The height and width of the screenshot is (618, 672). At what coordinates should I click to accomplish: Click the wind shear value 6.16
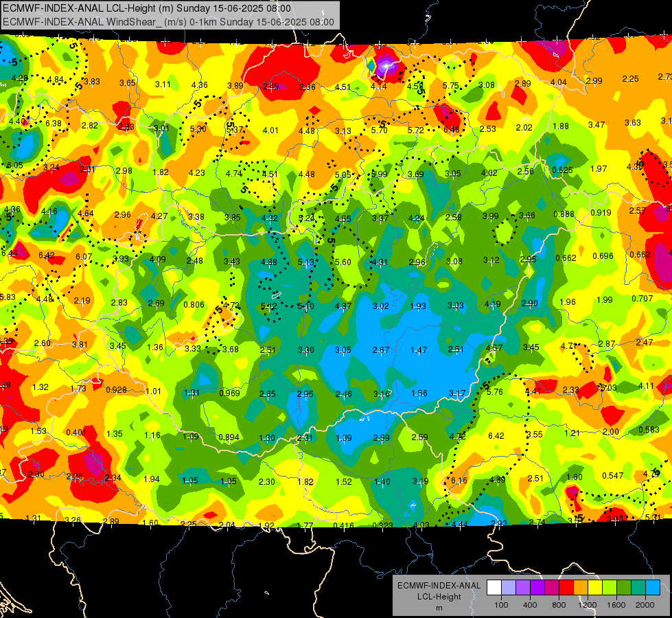tap(459, 481)
